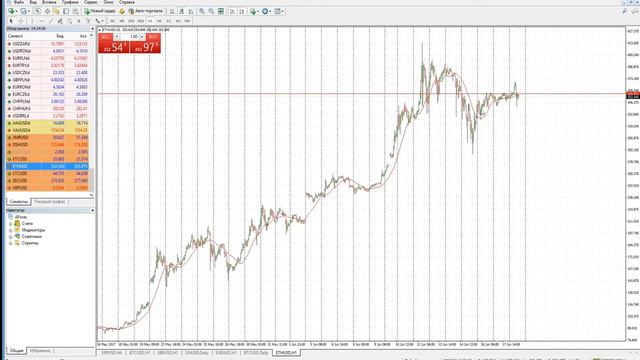
Task: Click the zoom in magnifier icon
Action: [202, 11]
